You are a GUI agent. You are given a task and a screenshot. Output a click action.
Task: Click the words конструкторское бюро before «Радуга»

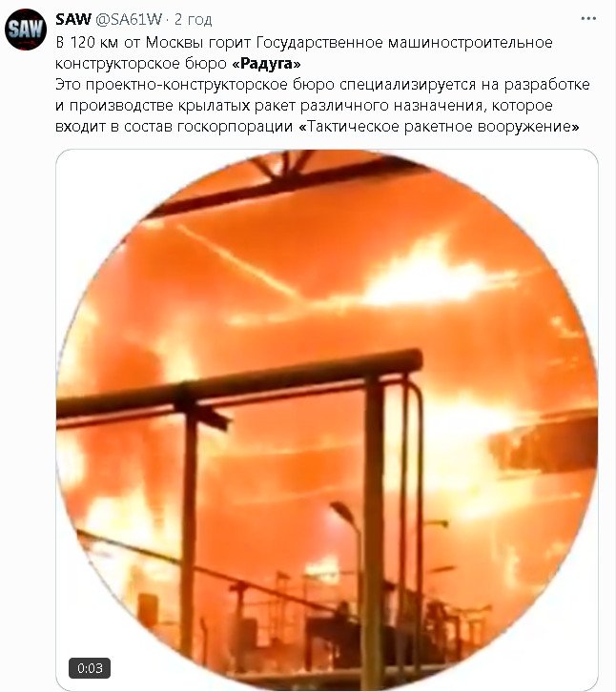pos(141,64)
